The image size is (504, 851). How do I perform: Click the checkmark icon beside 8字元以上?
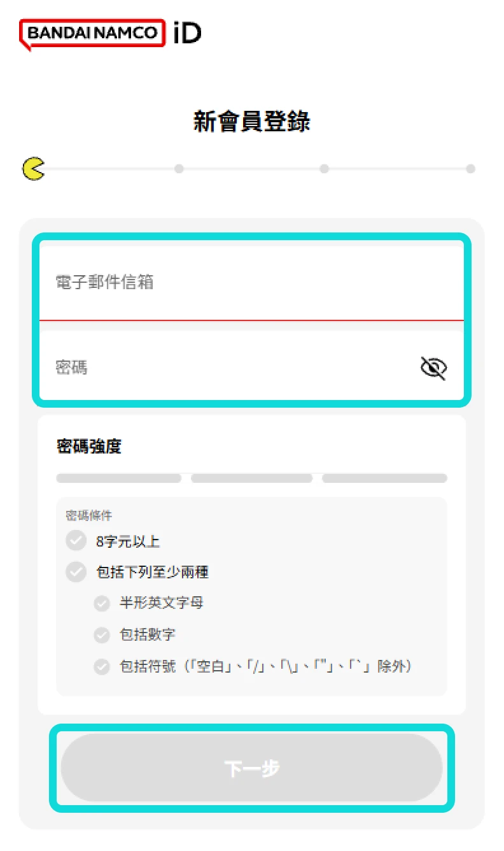(76, 540)
